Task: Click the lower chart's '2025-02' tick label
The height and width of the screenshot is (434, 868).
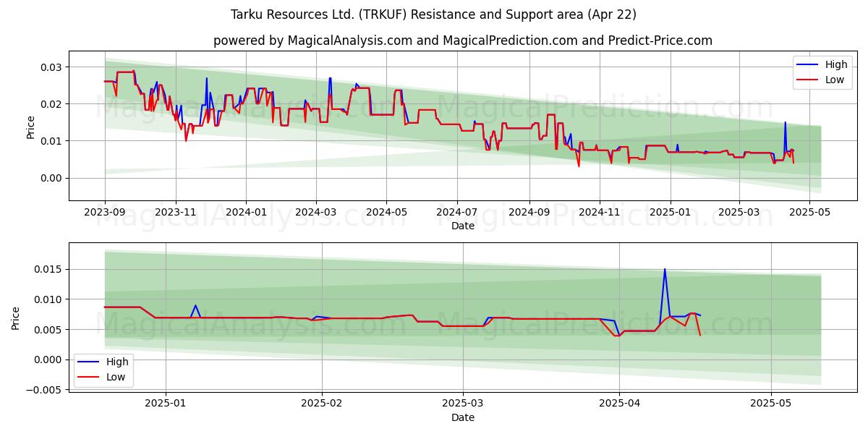Action: click(321, 403)
